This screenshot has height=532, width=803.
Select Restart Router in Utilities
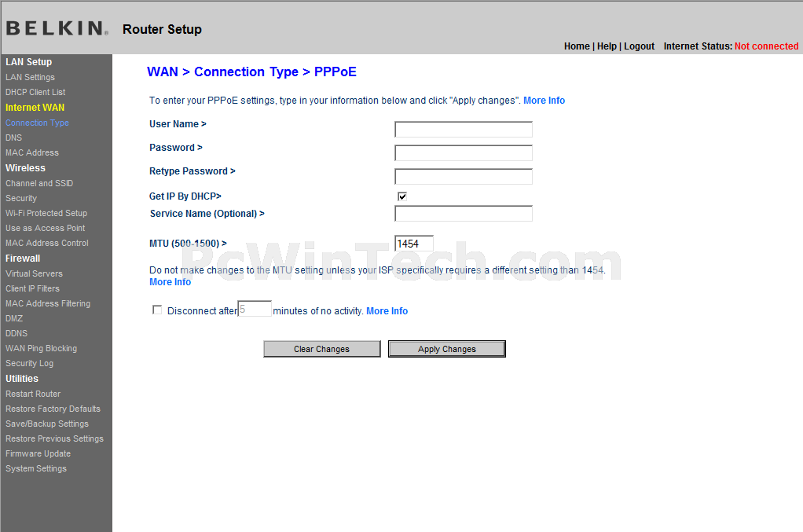[x=33, y=394]
